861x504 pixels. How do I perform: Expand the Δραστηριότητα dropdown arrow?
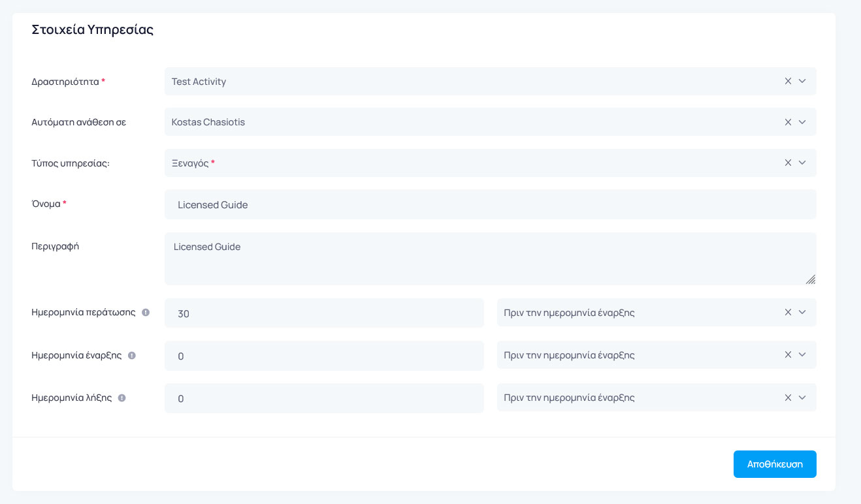coord(803,81)
